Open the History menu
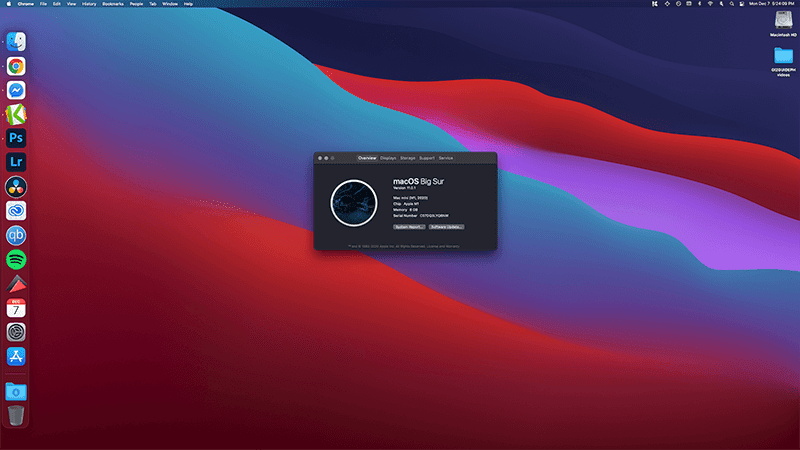This screenshot has width=800, height=450. pyautogui.click(x=89, y=4)
